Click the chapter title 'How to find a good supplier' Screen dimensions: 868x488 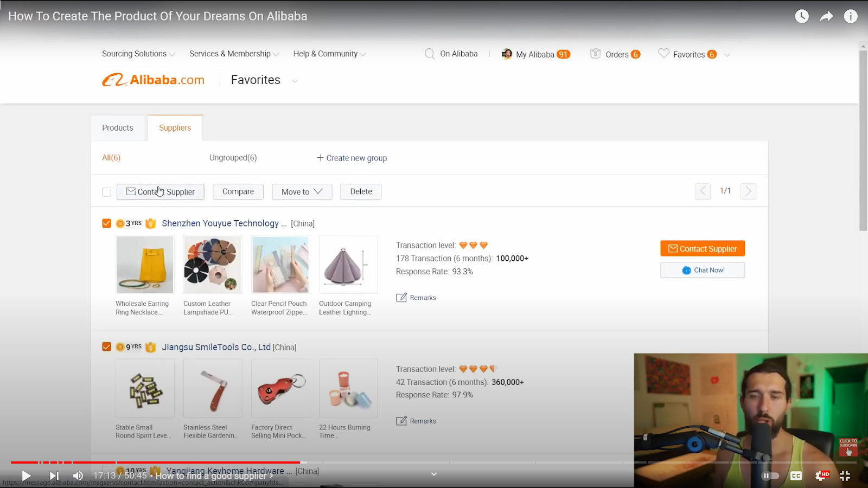(x=211, y=476)
